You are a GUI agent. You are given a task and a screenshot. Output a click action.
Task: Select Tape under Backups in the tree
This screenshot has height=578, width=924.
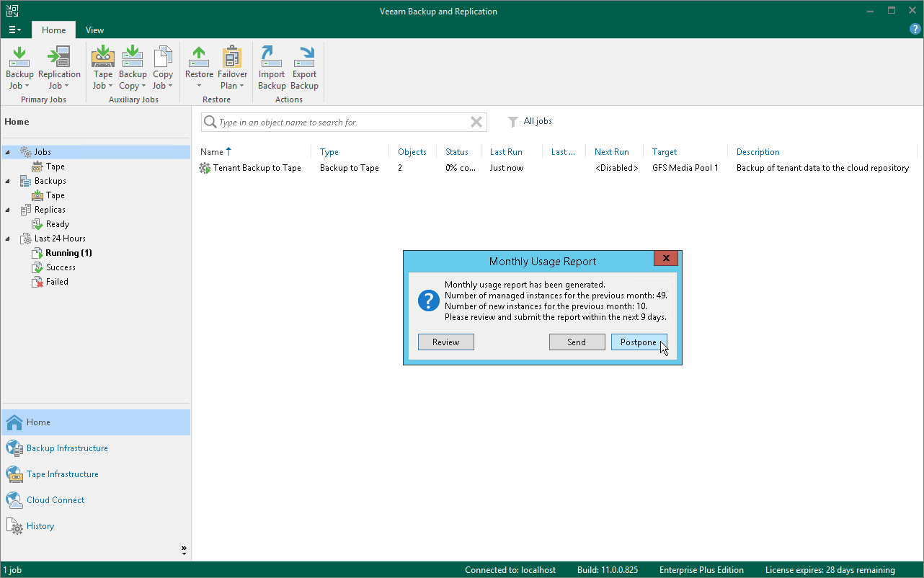pyautogui.click(x=55, y=195)
